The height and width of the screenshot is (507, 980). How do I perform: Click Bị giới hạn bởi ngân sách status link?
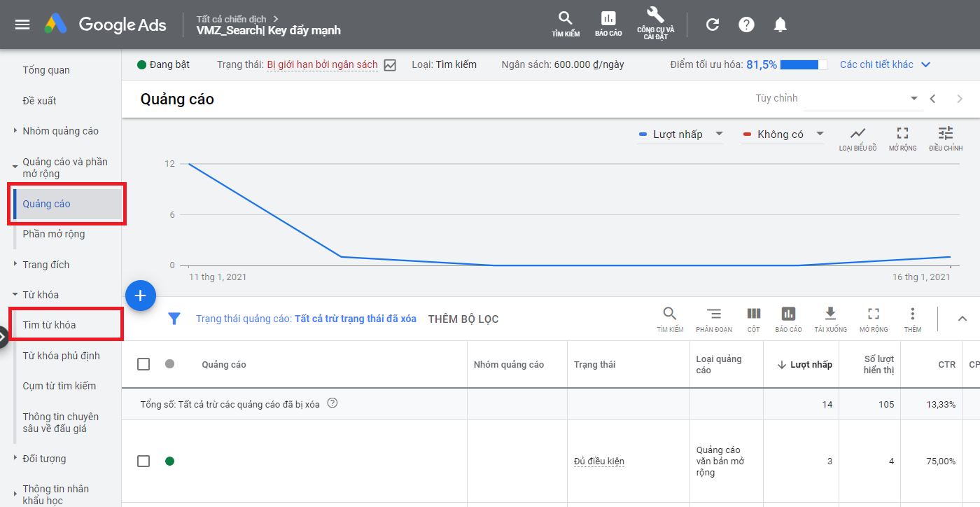point(322,64)
